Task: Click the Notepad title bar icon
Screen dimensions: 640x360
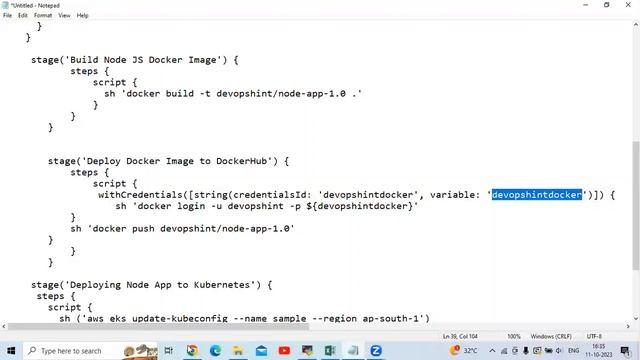Action: tap(5, 5)
